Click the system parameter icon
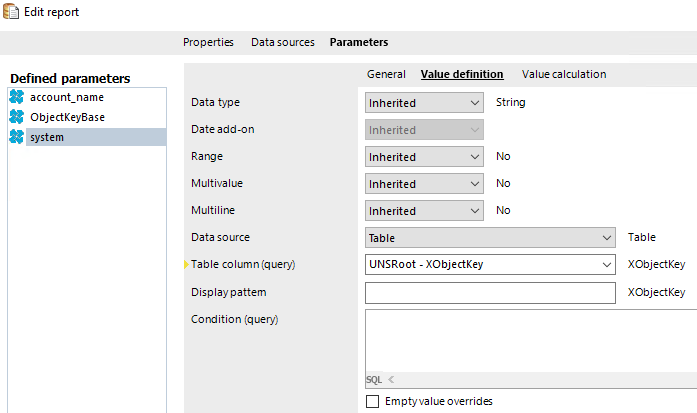This screenshot has height=413, width=697. (x=16, y=137)
